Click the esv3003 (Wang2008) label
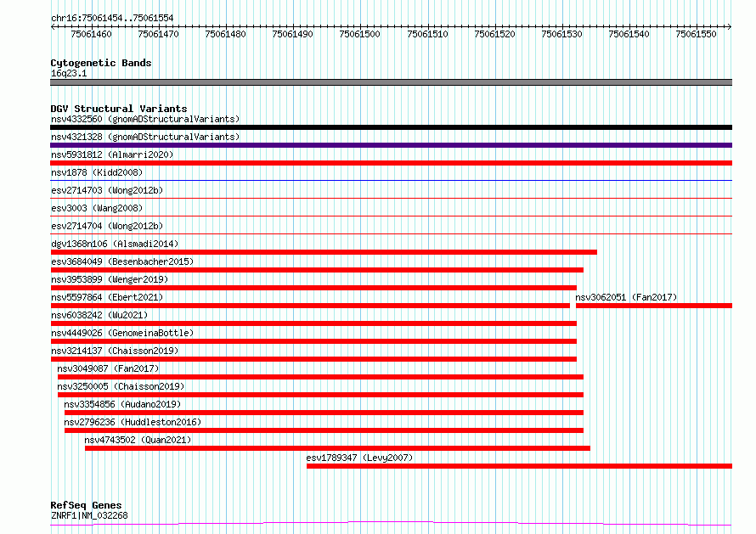 tap(97, 208)
